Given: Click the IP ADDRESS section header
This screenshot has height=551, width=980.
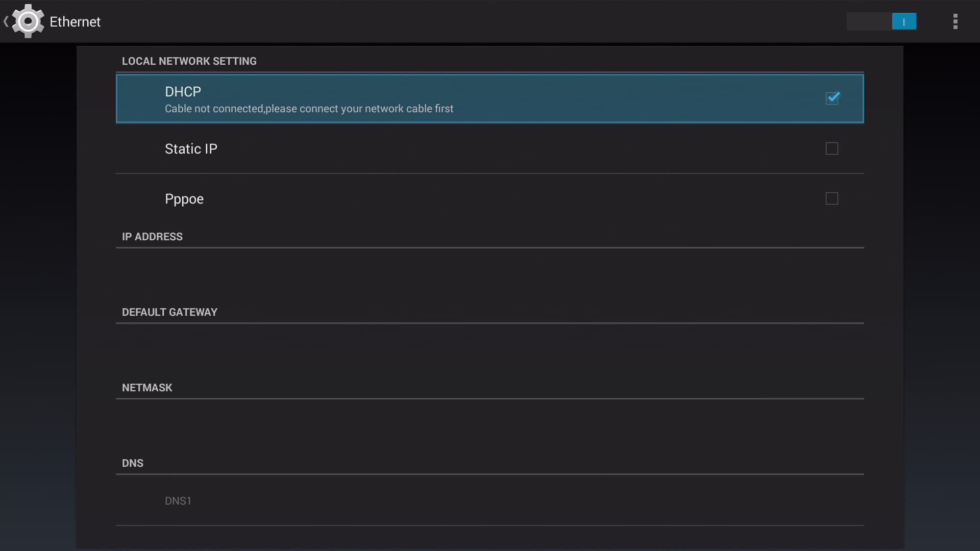Looking at the screenshot, I should click(x=152, y=237).
